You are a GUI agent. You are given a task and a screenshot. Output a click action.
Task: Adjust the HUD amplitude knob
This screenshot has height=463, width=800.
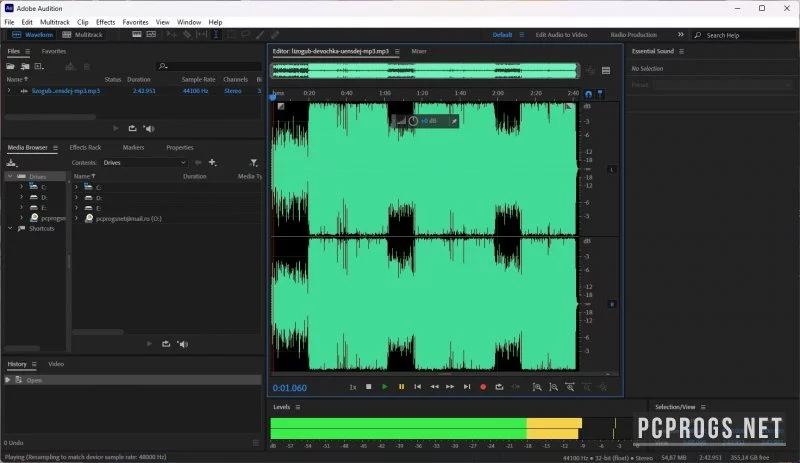click(413, 121)
